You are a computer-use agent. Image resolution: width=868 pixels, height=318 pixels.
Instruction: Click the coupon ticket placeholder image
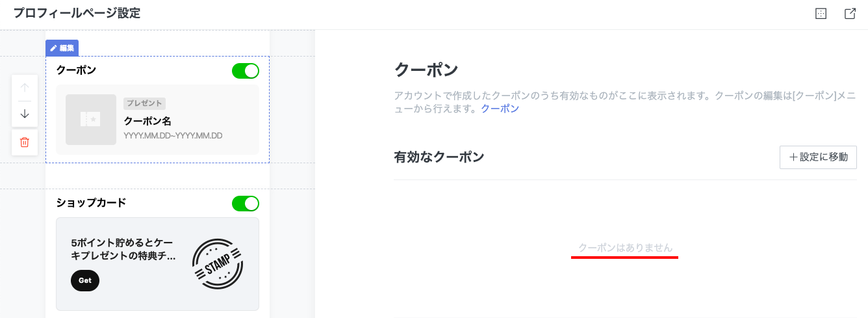pos(91,120)
